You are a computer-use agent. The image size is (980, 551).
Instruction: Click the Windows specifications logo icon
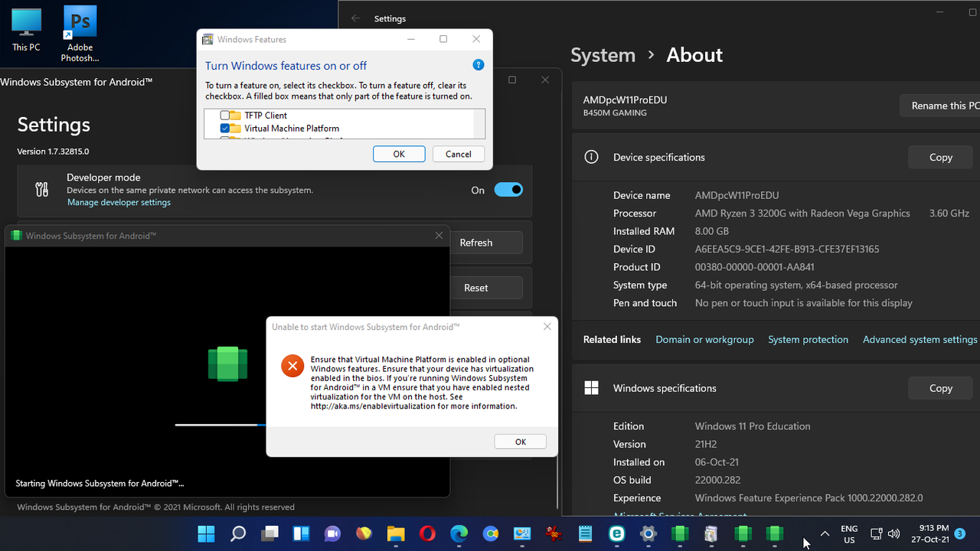pyautogui.click(x=591, y=388)
